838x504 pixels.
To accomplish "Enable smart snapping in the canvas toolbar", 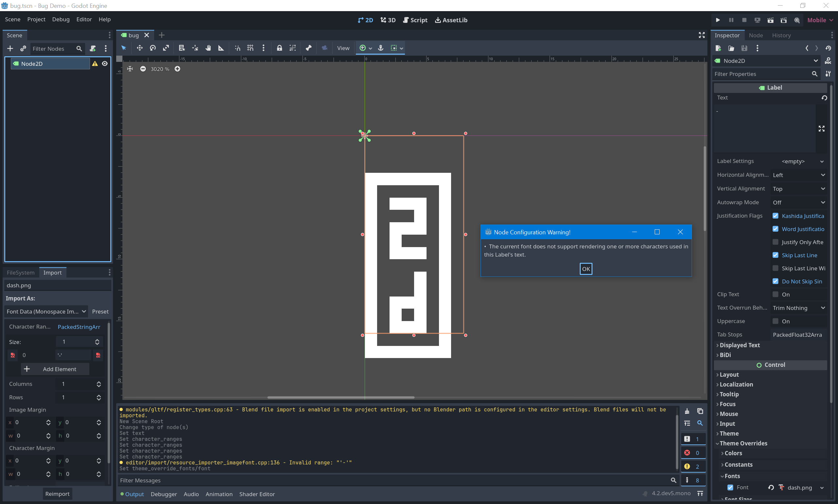I will (237, 48).
